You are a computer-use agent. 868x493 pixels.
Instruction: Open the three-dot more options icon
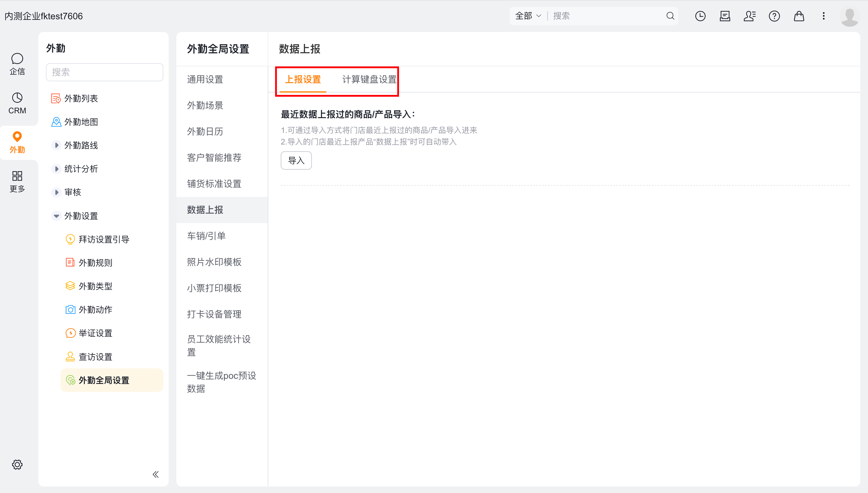tap(824, 16)
